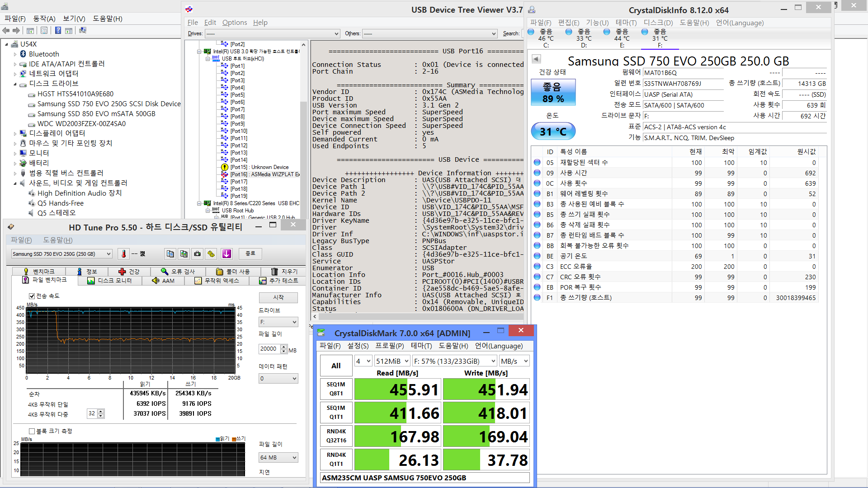Click CrystalDiskMark title bar app icon
This screenshot has height=488, width=868.
click(321, 333)
